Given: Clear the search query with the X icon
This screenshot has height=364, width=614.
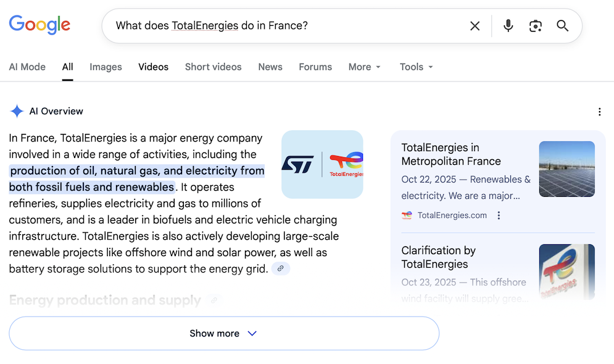Looking at the screenshot, I should [x=475, y=26].
